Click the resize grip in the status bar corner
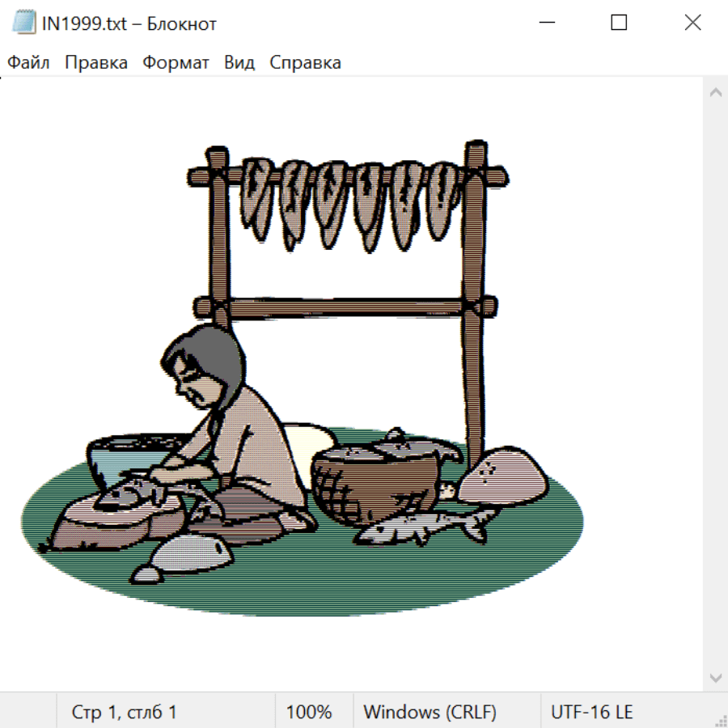This screenshot has height=728, width=728. click(720, 720)
